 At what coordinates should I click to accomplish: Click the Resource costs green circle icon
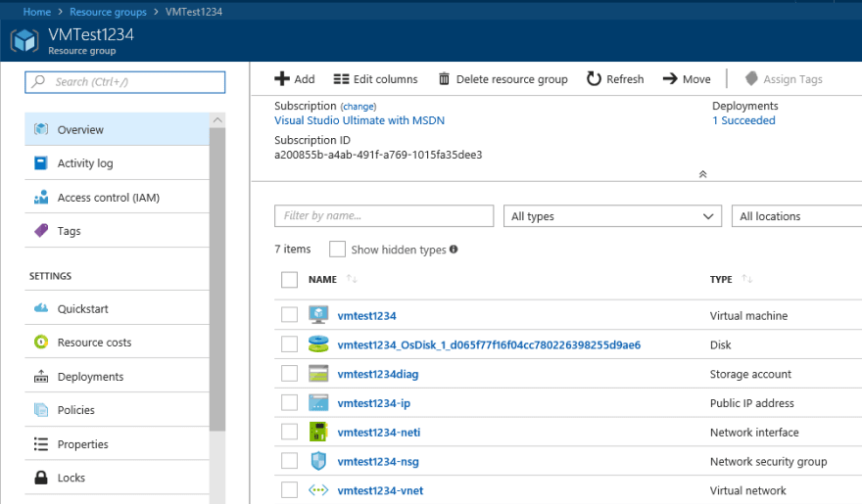coord(41,343)
